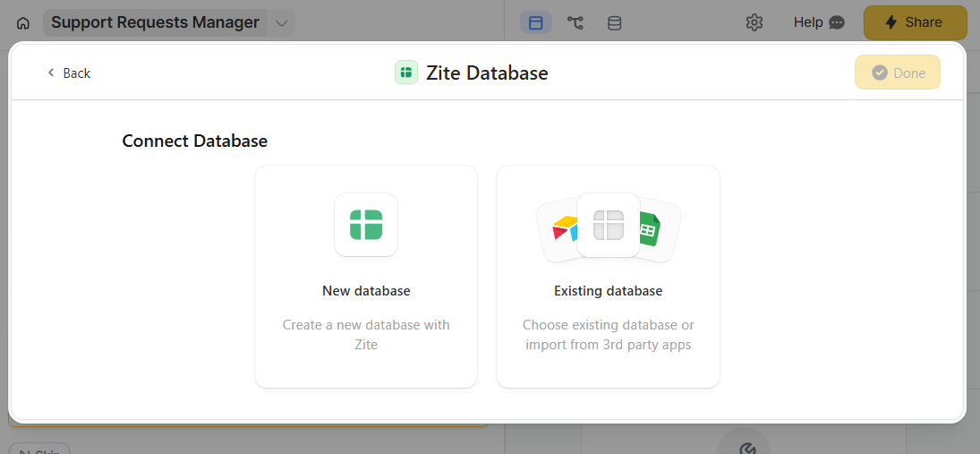The image size is (980, 454).
Task: Open the Support Requests Manager name dropdown
Action: coord(282,23)
